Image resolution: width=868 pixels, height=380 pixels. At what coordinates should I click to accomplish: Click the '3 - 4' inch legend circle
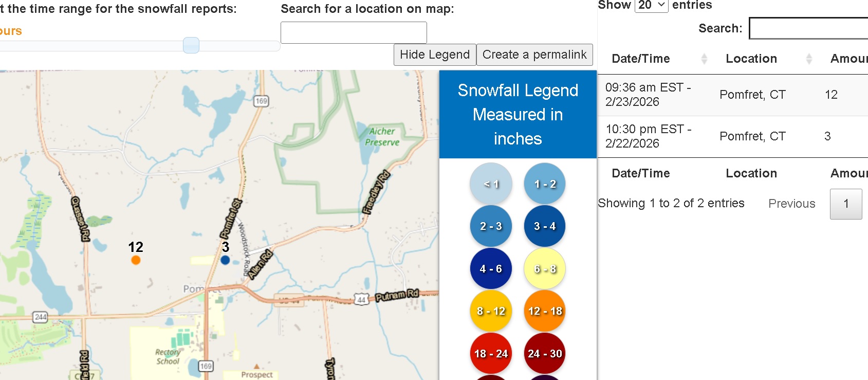(x=545, y=226)
